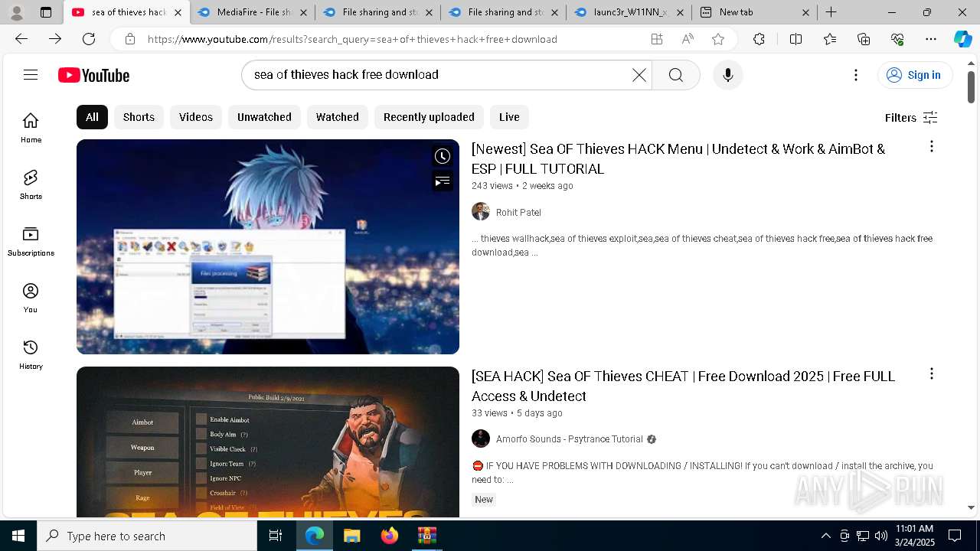980x551 pixels.
Task: Focus the browser address bar
Action: pos(390,39)
